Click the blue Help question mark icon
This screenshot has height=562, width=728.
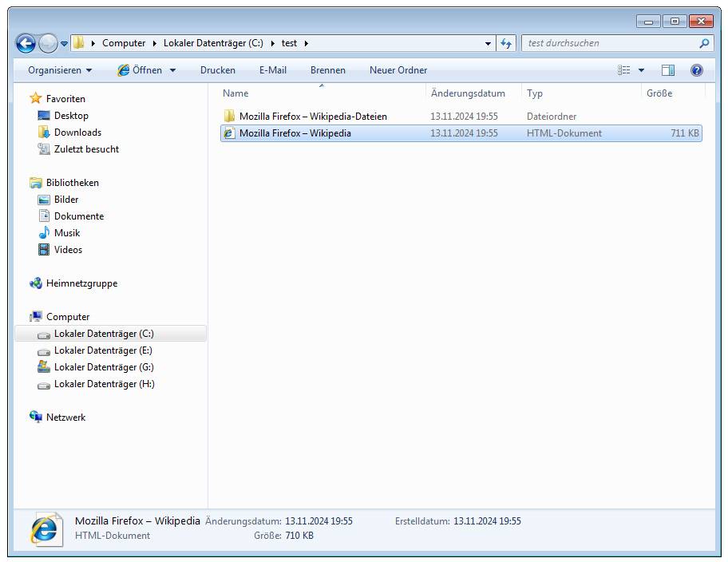point(696,70)
